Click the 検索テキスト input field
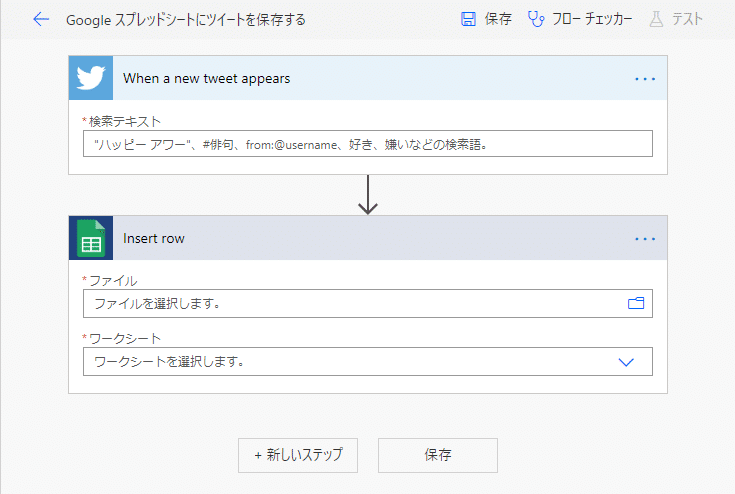This screenshot has height=494, width=735. [368, 144]
